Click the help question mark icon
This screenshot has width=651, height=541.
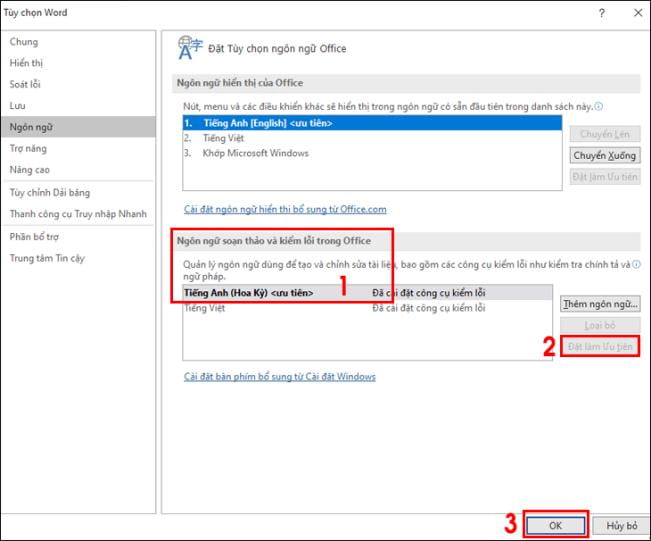point(602,13)
